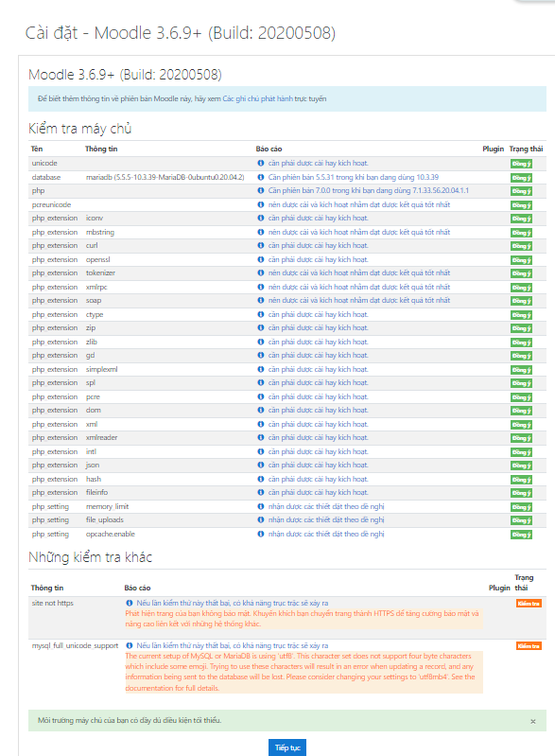Click the info icon for mbstring extension
This screenshot has width=555, height=756.
tap(261, 232)
